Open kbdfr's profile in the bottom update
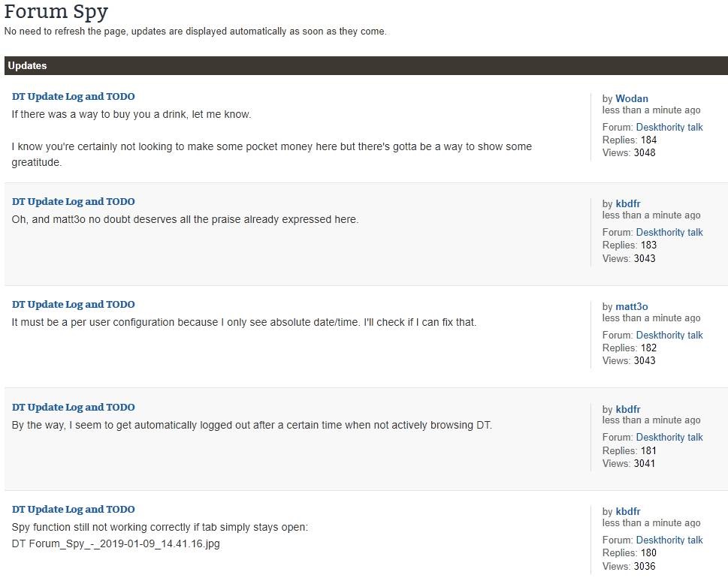The height and width of the screenshot is (581, 728). click(630, 511)
